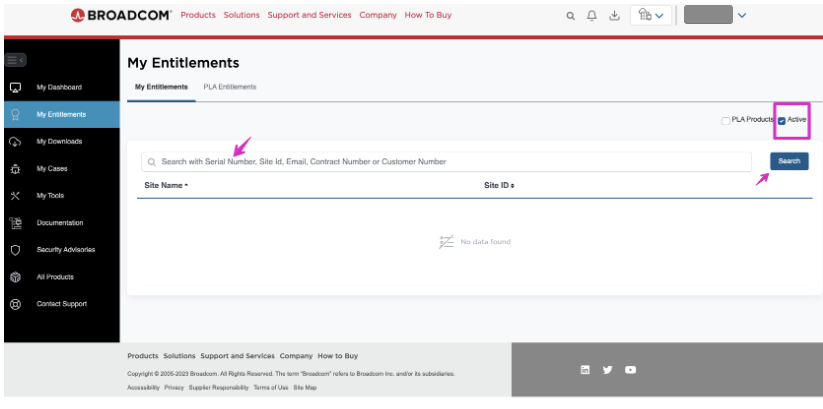Image resolution: width=823 pixels, height=409 pixels.
Task: Open How To Buy top menu
Action: click(x=428, y=15)
